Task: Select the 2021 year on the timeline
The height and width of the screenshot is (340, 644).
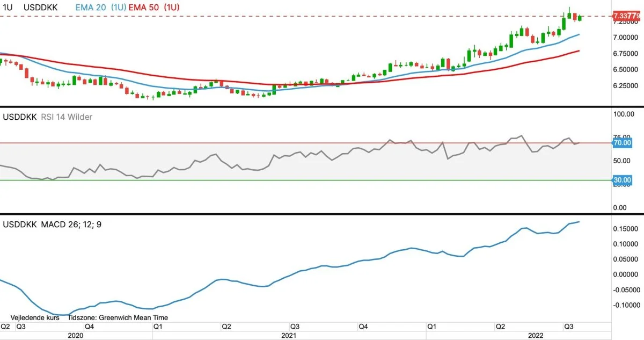Action: (x=288, y=335)
